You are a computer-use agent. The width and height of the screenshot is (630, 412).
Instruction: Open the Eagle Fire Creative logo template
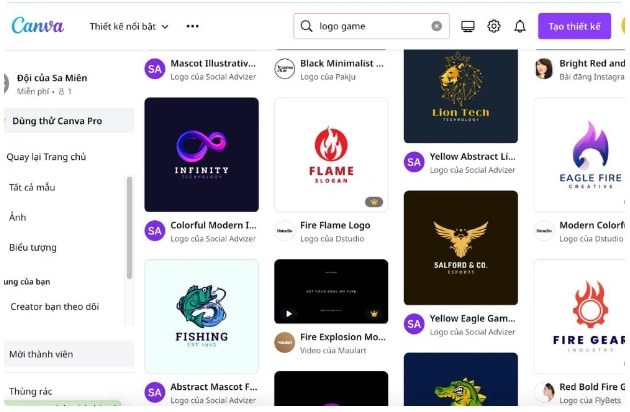pos(579,155)
